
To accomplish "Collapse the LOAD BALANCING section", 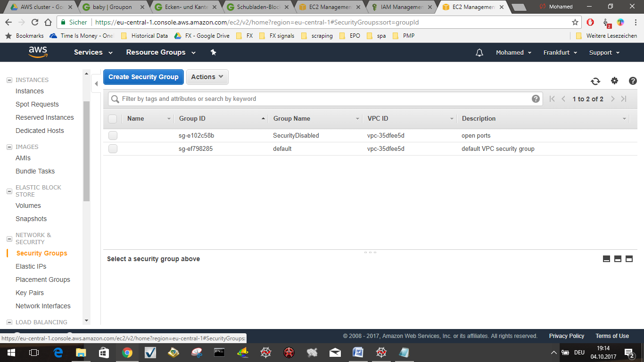I will pyautogui.click(x=9, y=322).
